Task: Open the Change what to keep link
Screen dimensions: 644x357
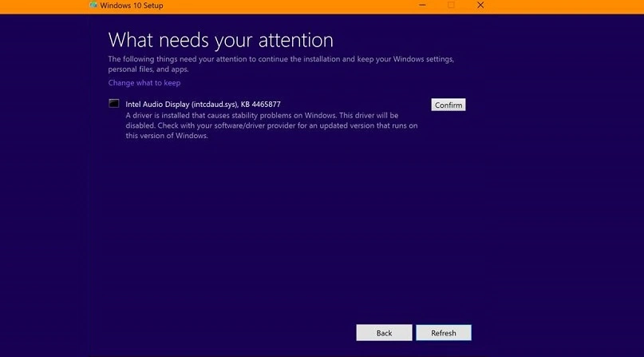Action: tap(144, 82)
